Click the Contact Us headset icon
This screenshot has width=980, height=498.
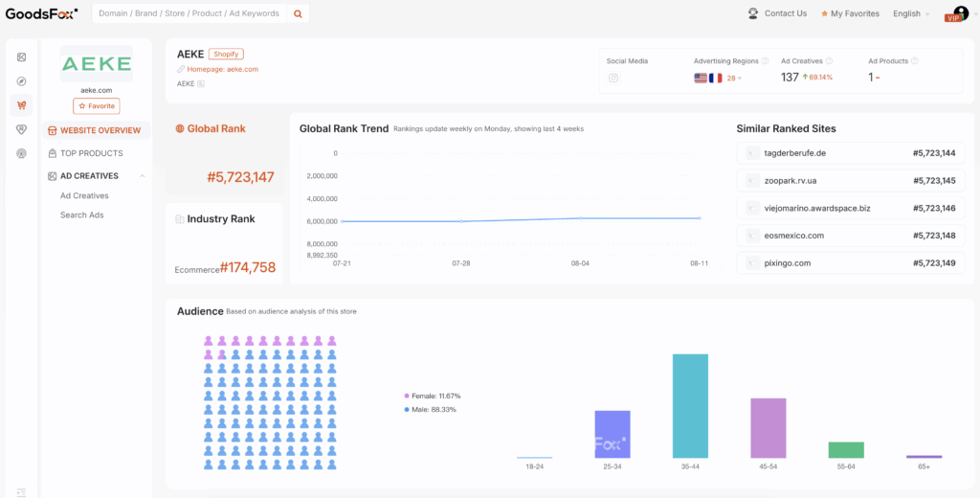click(753, 13)
